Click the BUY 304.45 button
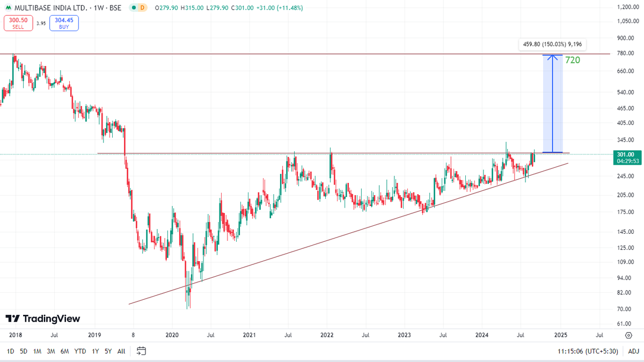 (x=64, y=23)
